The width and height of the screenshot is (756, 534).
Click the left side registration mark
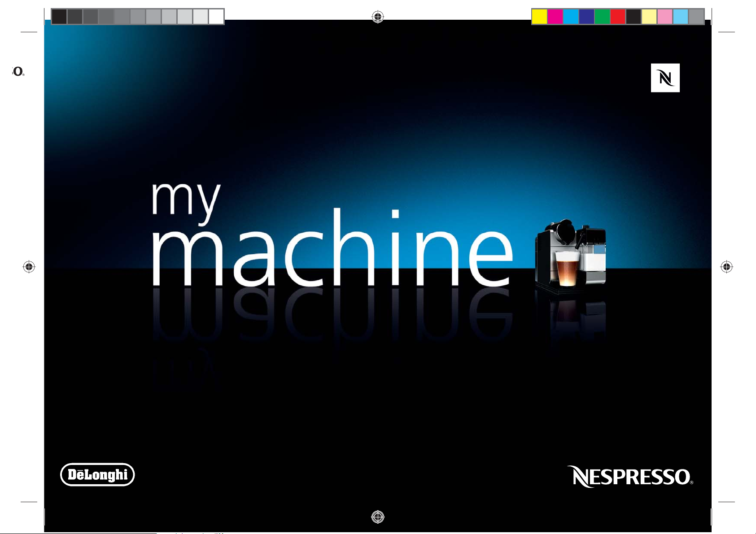(29, 267)
